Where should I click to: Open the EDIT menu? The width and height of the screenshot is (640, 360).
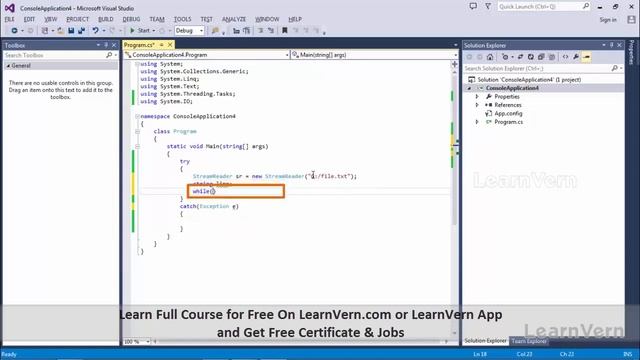[x=29, y=19]
